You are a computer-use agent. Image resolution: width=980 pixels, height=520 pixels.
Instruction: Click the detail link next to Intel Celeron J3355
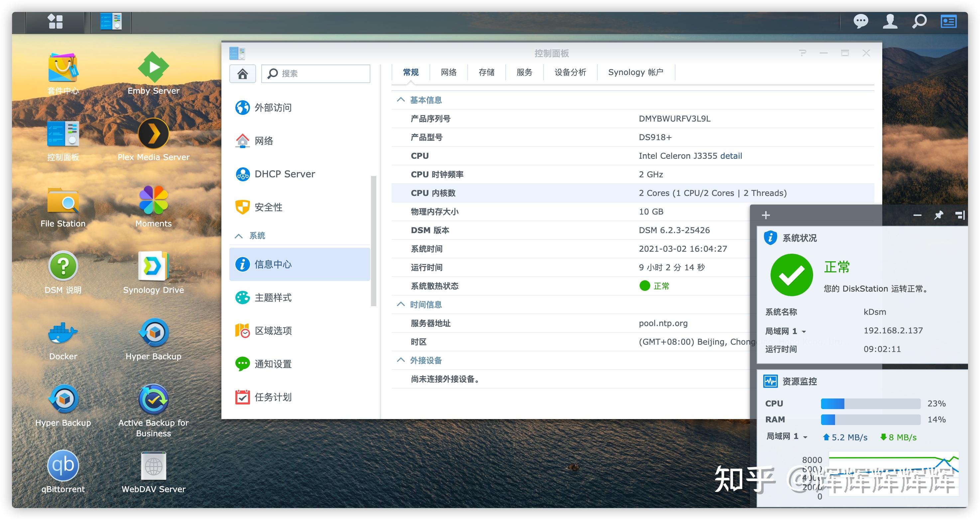click(x=731, y=155)
